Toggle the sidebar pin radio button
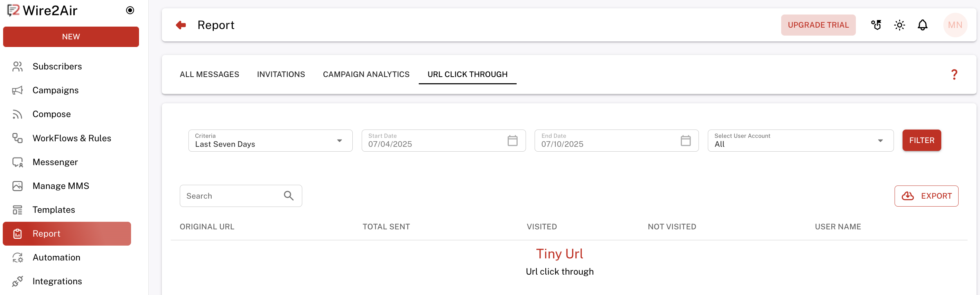Viewport: 980px width, 295px height. (130, 10)
